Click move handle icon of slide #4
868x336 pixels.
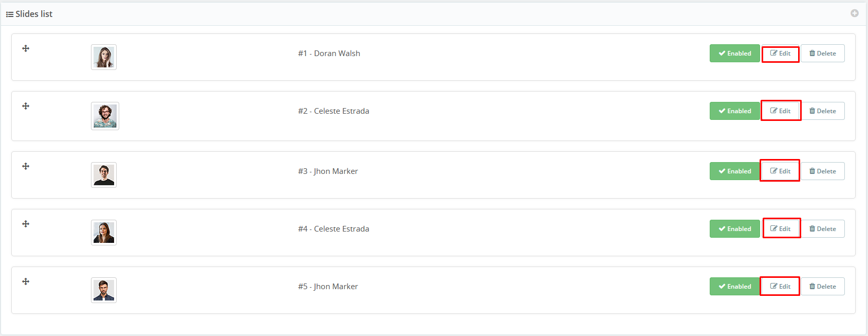(26, 224)
